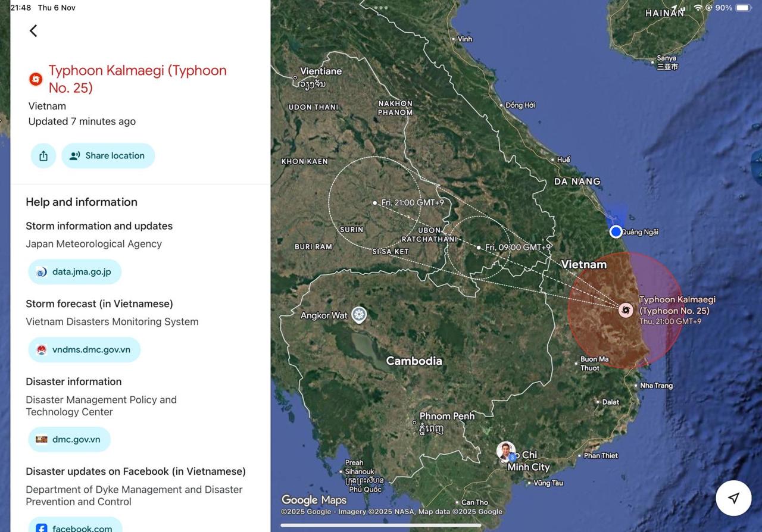Viewport: 762px width, 532px height.
Task: Tap the share icon button
Action: (x=43, y=156)
